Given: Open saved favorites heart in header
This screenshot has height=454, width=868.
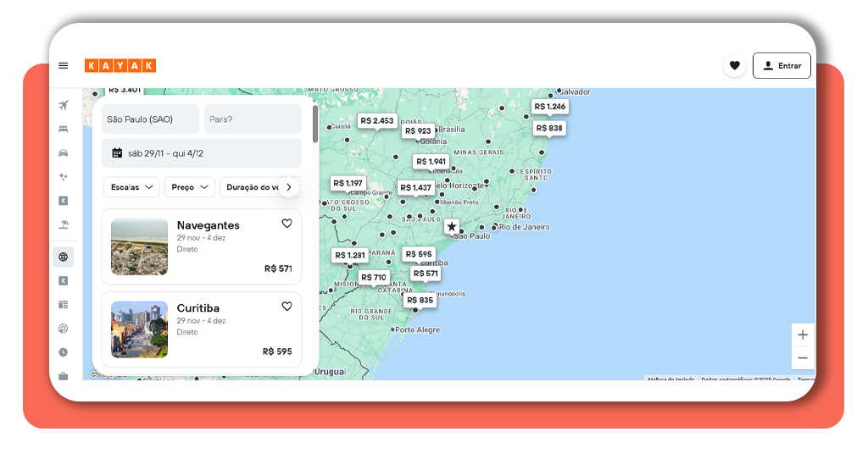Looking at the screenshot, I should (734, 66).
